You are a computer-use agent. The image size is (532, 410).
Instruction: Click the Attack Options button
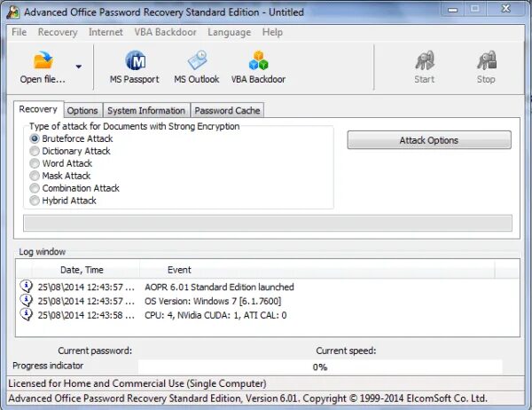click(x=429, y=140)
